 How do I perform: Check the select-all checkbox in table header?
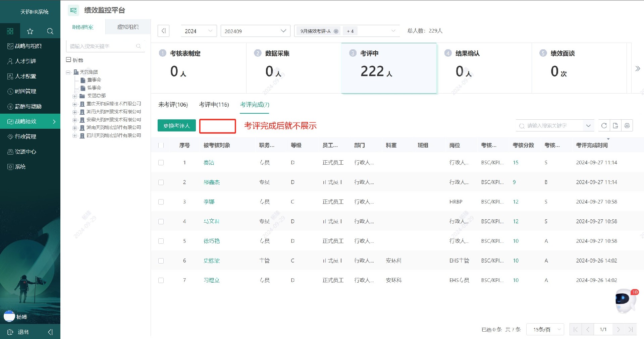click(161, 145)
